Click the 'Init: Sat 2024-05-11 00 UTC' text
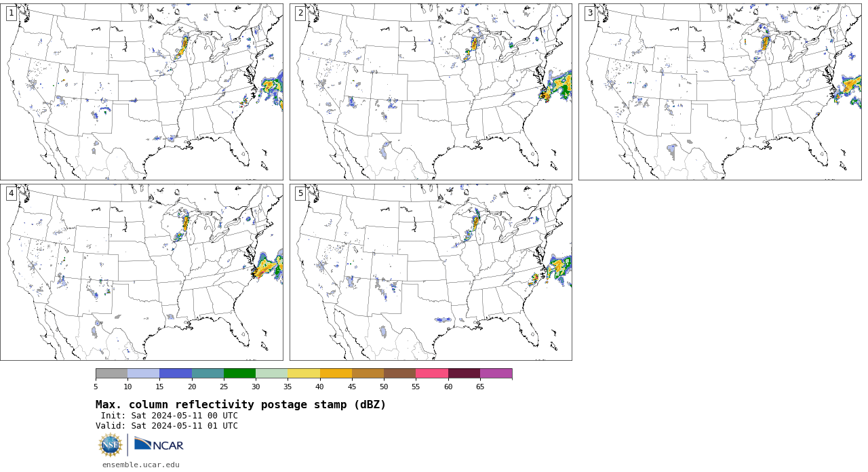 pos(170,416)
